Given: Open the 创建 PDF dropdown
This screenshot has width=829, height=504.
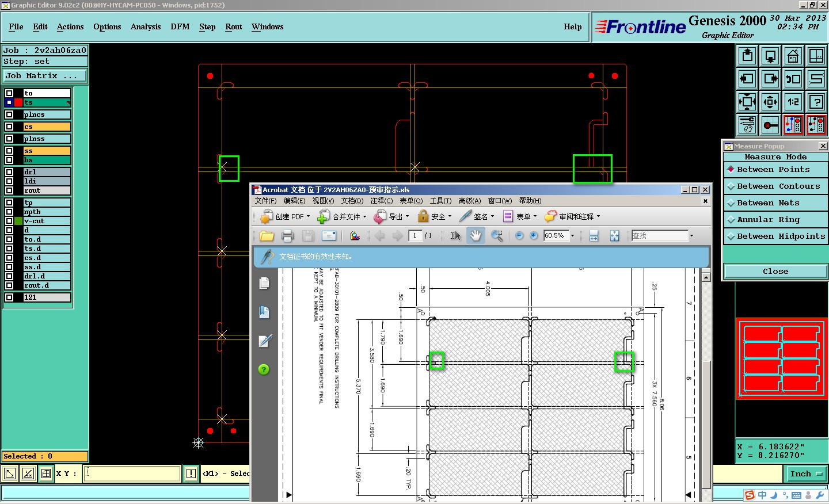Looking at the screenshot, I should (x=285, y=217).
